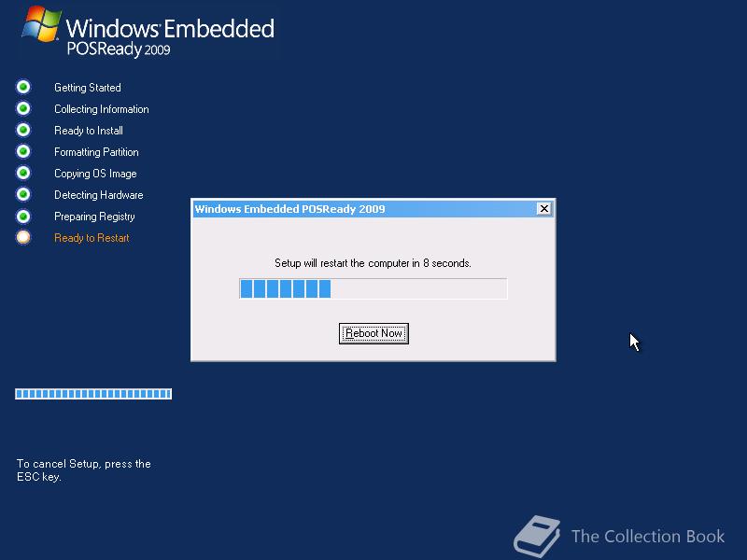Screen dimensions: 747x560
Task: Click the green status icon beside Collecting Information
Action: tap(22, 108)
